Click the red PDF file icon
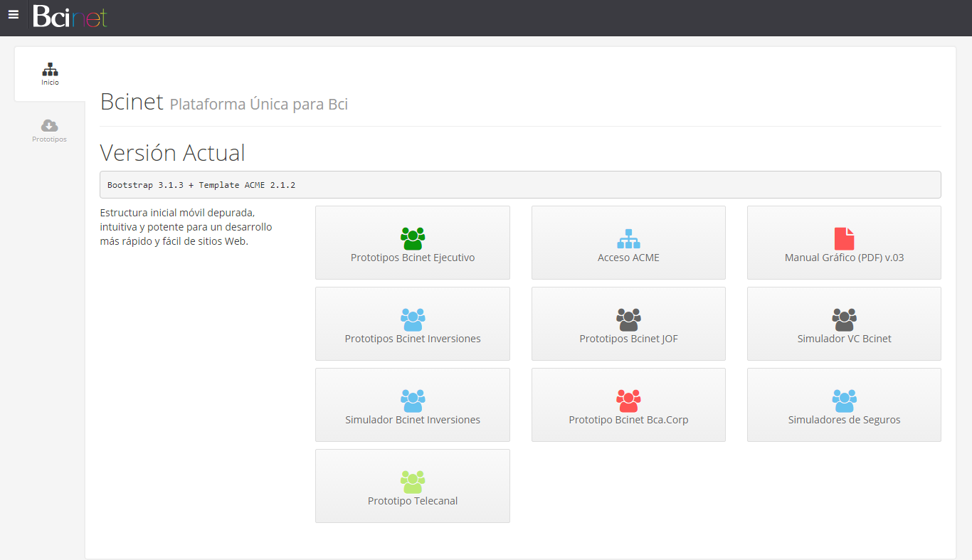This screenshot has height=560, width=972. 844,238
